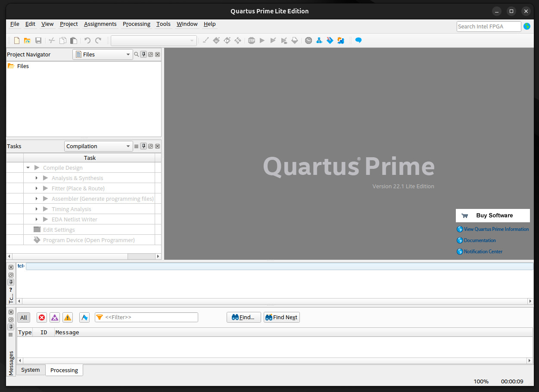Screen dimensions: 539x392
Task: Open the Documentation link
Action: pos(480,240)
